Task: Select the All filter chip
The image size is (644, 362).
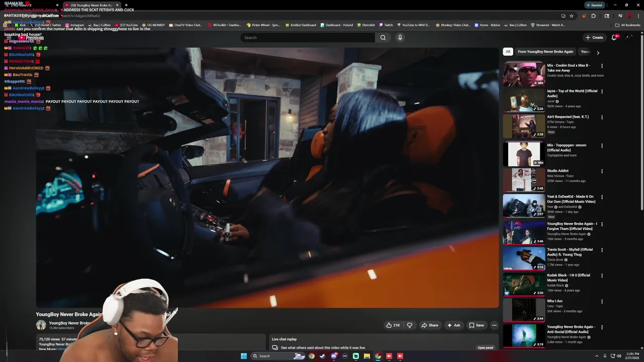Action: pyautogui.click(x=508, y=52)
